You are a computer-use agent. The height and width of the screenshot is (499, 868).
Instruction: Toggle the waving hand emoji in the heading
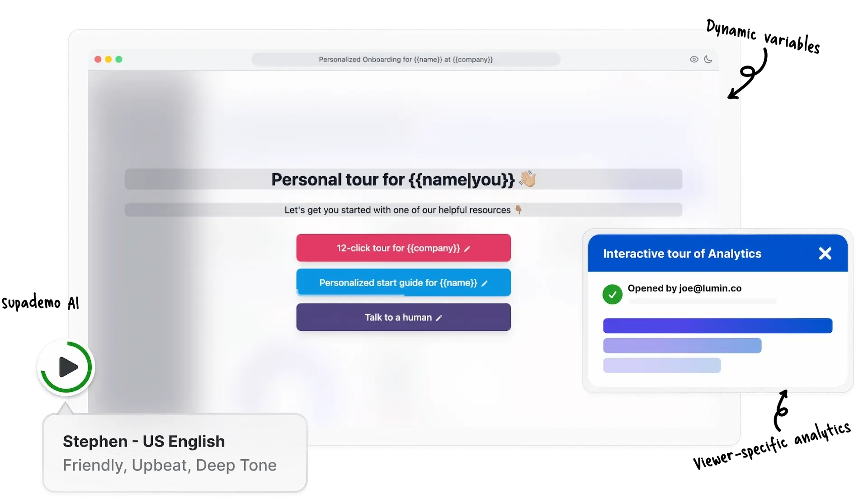coord(526,179)
